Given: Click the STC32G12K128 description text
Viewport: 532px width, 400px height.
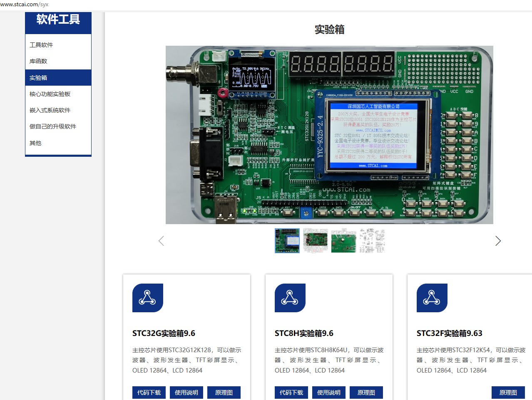Looking at the screenshot, I should 187,360.
